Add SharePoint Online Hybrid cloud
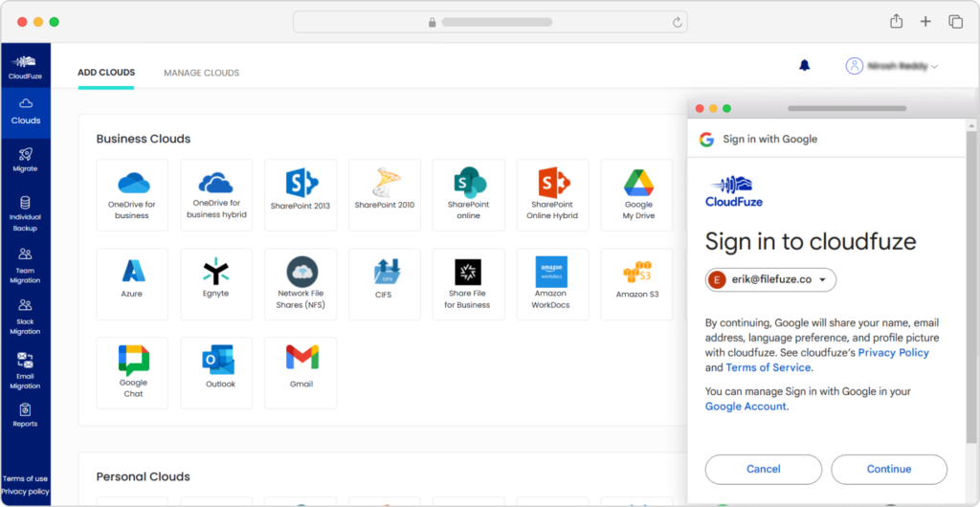 pos(552,195)
